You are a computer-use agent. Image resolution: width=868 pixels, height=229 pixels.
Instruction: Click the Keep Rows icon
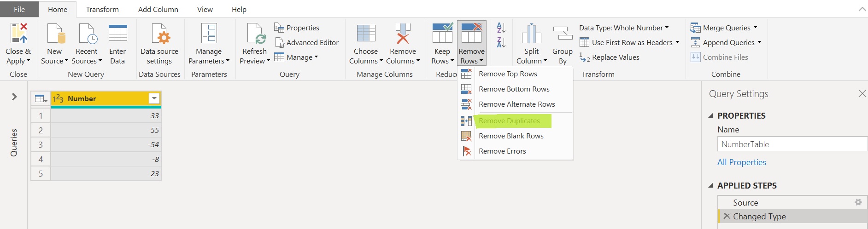coord(442,33)
